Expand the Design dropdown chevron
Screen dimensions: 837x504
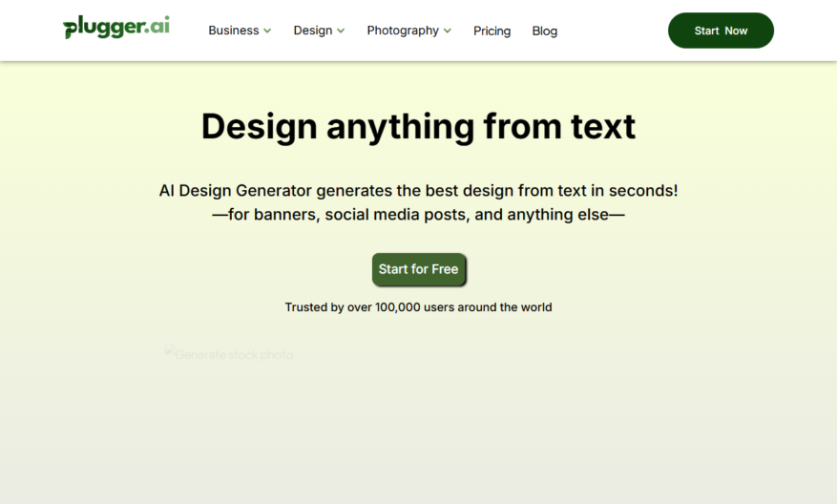341,31
